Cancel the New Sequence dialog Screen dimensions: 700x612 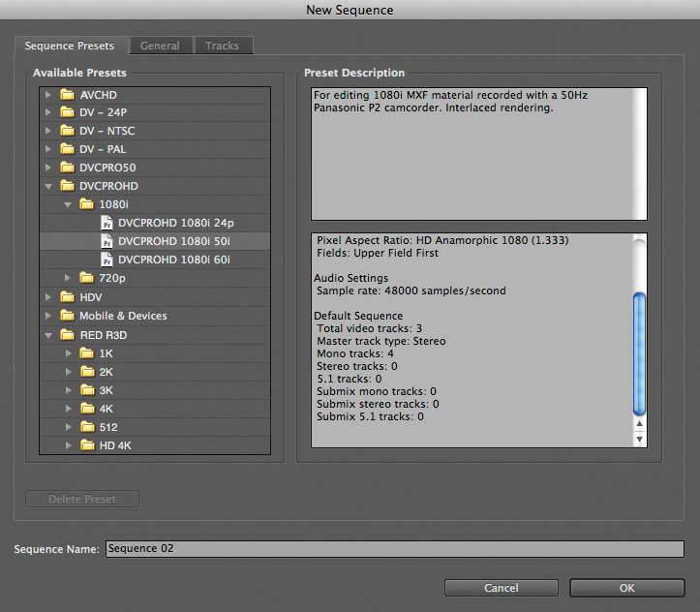(x=502, y=588)
